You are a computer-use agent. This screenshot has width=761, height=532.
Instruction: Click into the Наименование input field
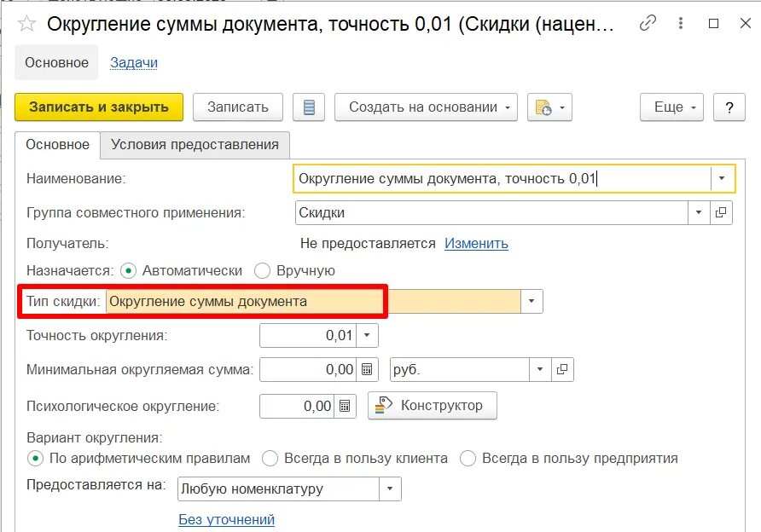pyautogui.click(x=502, y=178)
